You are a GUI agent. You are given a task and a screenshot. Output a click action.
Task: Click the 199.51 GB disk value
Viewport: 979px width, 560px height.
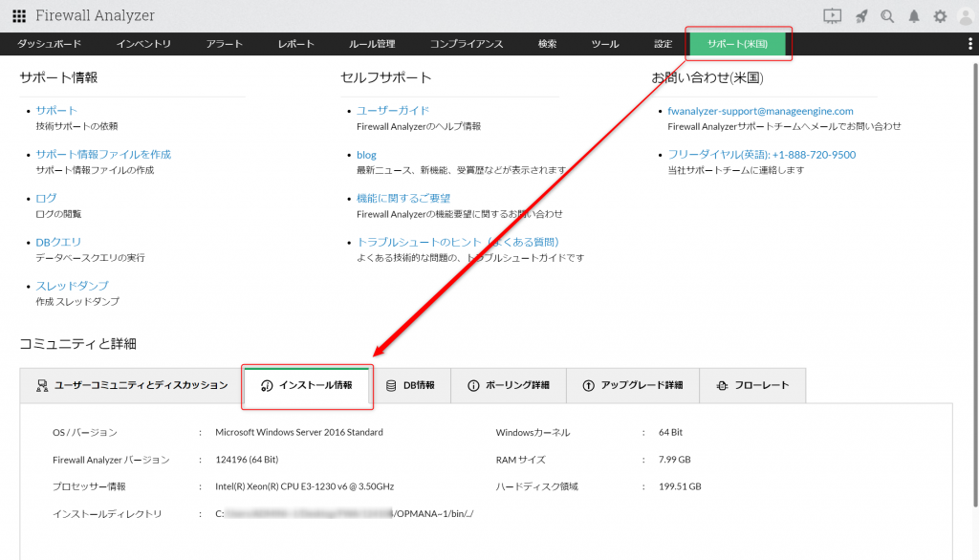tap(680, 486)
